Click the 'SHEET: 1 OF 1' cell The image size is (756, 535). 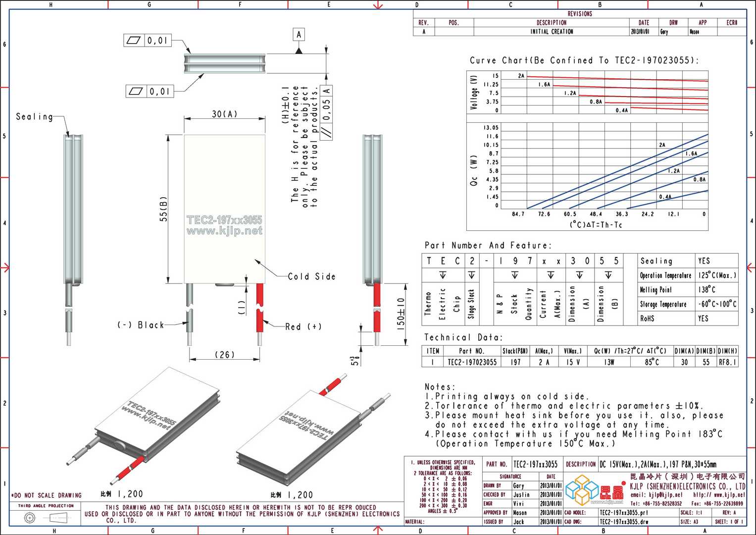coord(730,521)
